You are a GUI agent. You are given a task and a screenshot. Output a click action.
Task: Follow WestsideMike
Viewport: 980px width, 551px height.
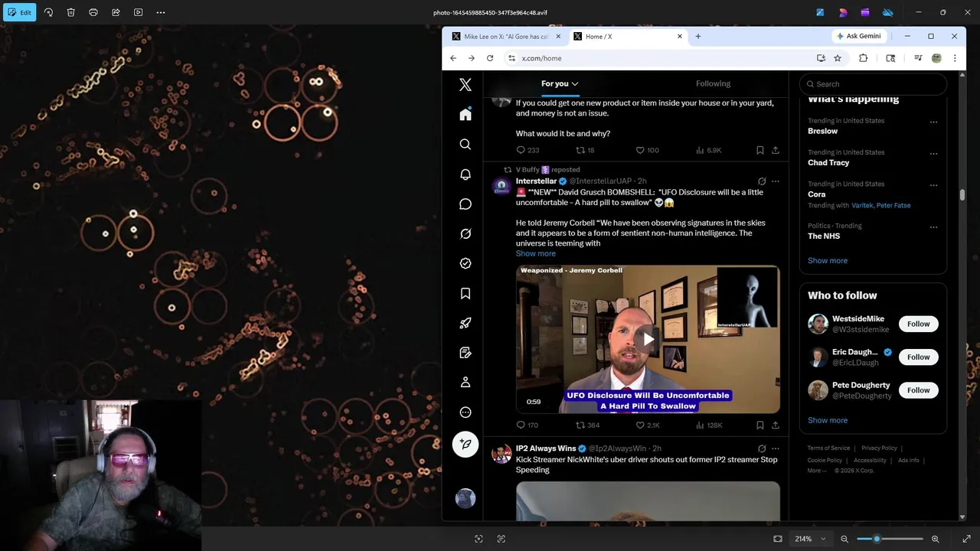(918, 324)
